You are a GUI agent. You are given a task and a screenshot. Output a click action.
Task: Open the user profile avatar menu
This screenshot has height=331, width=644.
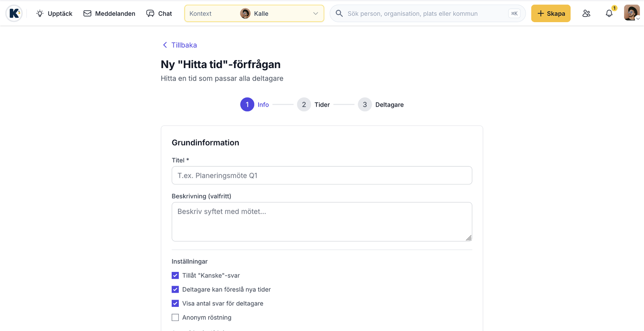632,13
